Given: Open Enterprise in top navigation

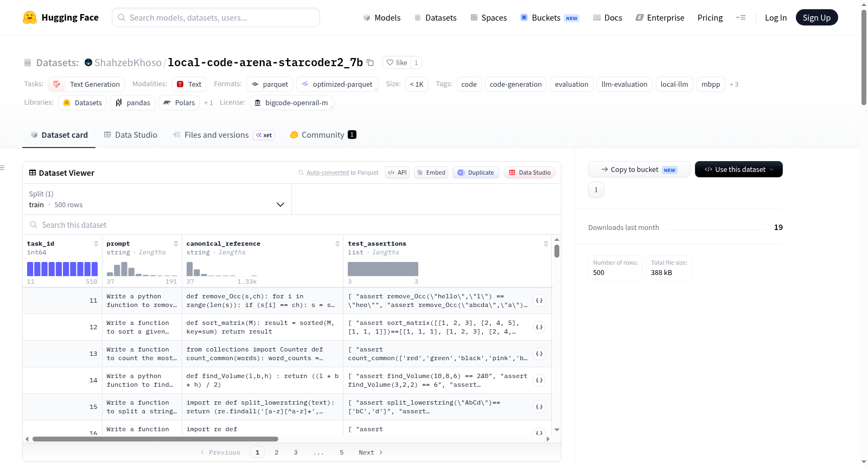Looking at the screenshot, I should pos(660,17).
